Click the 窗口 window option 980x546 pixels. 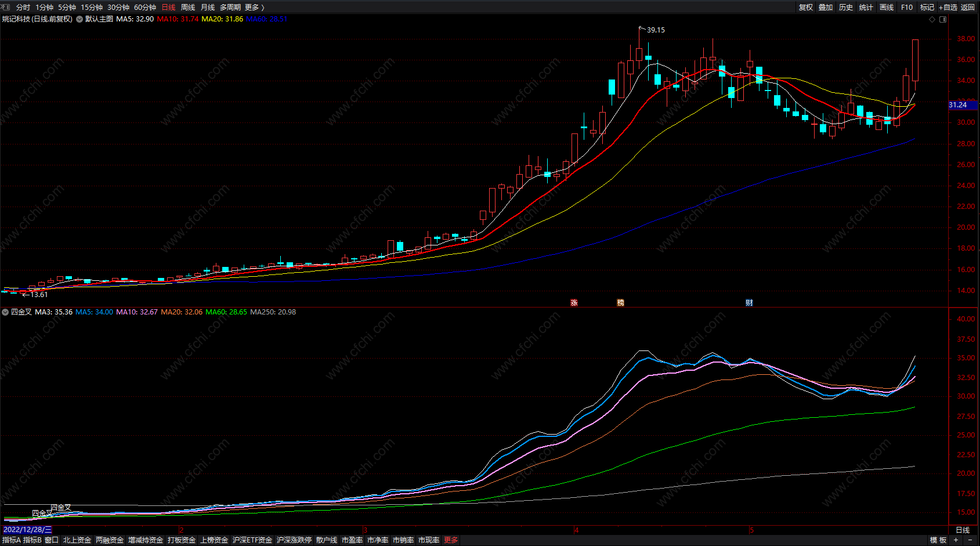click(52, 540)
